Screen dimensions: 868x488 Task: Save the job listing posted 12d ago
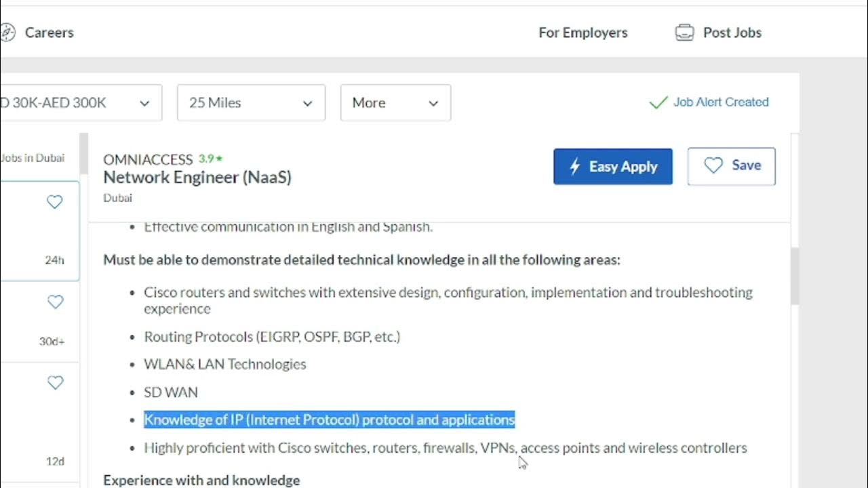55,383
